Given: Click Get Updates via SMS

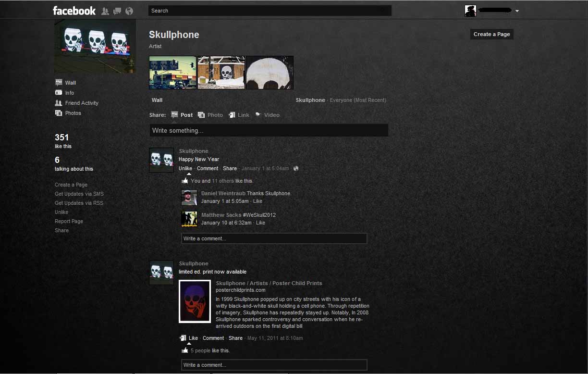Looking at the screenshot, I should tap(79, 194).
